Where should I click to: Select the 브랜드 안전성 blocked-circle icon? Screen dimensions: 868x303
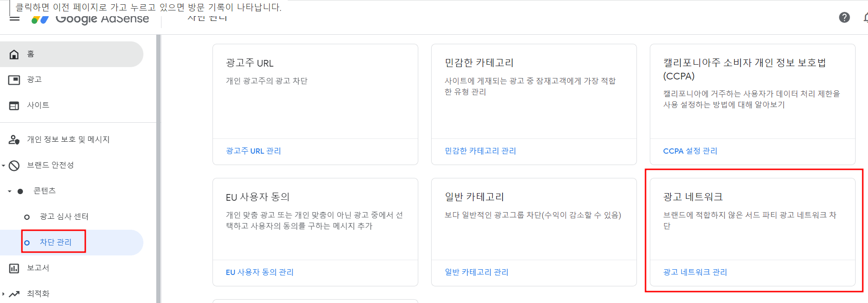14,165
